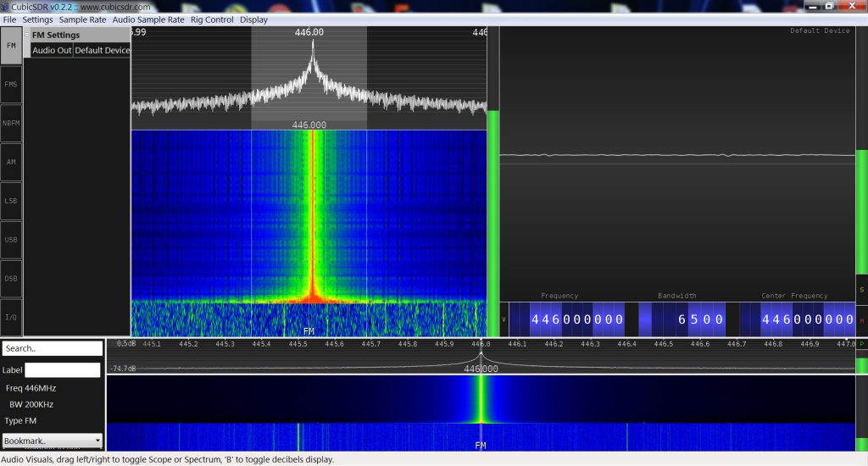Open the Rig Control menu
The height and width of the screenshot is (466, 868).
212,19
